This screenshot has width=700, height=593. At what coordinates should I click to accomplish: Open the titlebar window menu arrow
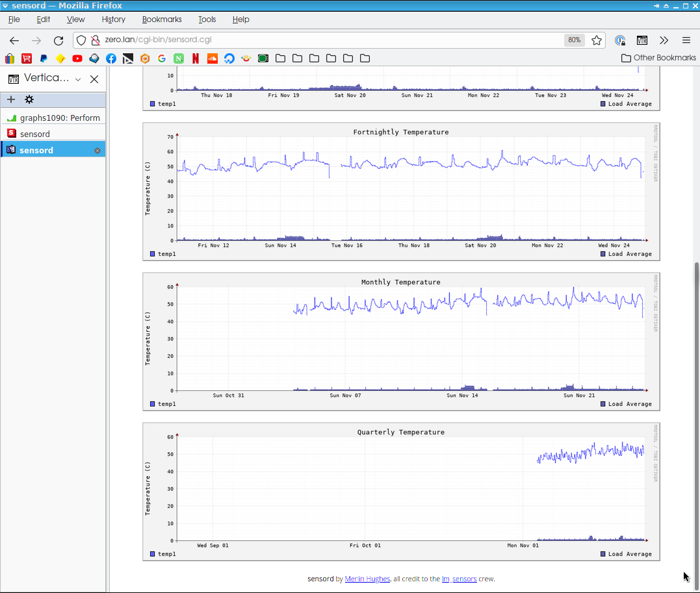pyautogui.click(x=5, y=6)
